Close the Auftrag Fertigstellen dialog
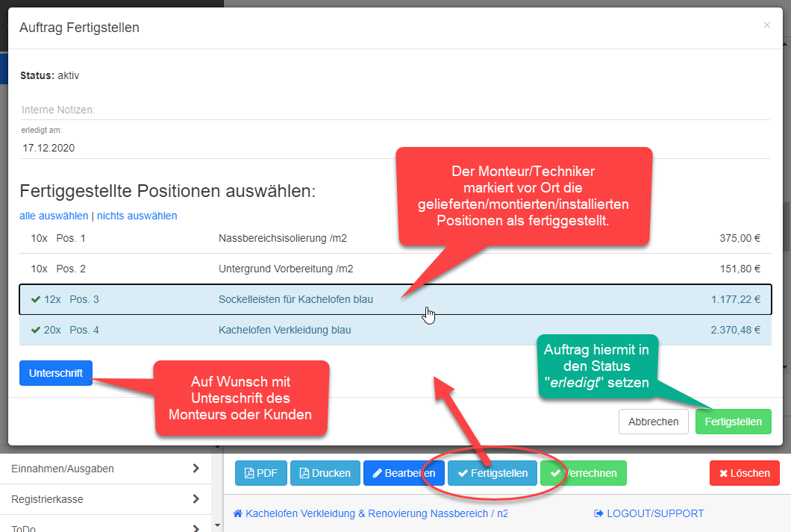The width and height of the screenshot is (791, 532). coord(766,25)
